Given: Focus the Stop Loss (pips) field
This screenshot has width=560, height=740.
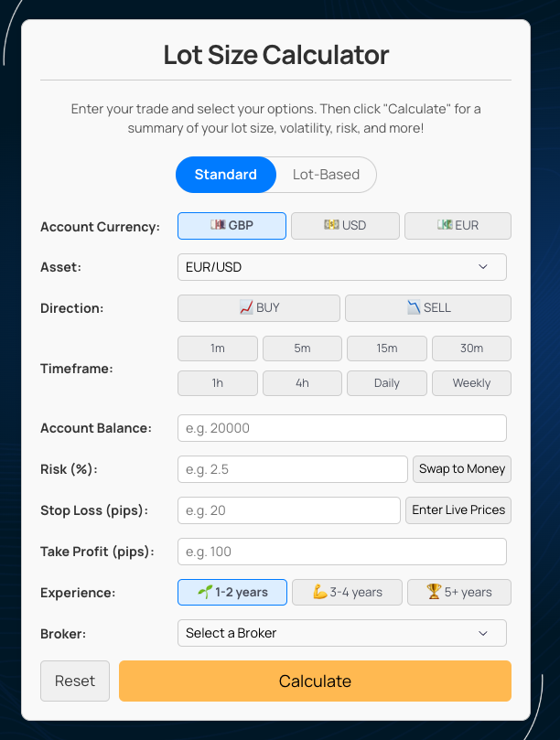Looking at the screenshot, I should coord(289,510).
